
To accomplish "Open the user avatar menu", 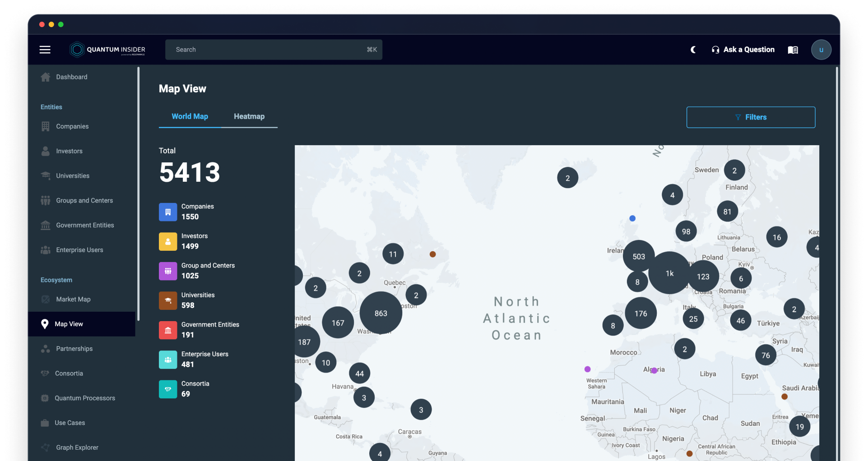I will pyautogui.click(x=821, y=50).
